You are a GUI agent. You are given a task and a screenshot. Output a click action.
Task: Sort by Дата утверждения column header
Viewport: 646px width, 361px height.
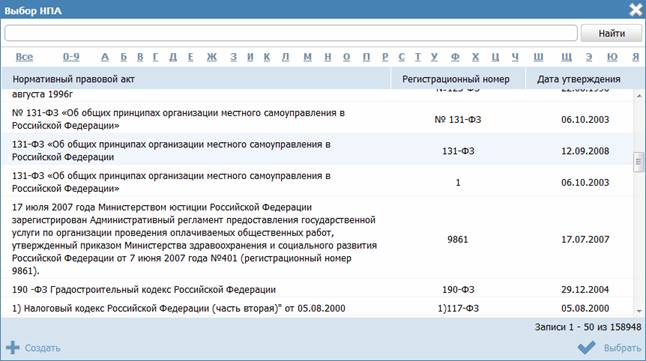click(x=579, y=79)
